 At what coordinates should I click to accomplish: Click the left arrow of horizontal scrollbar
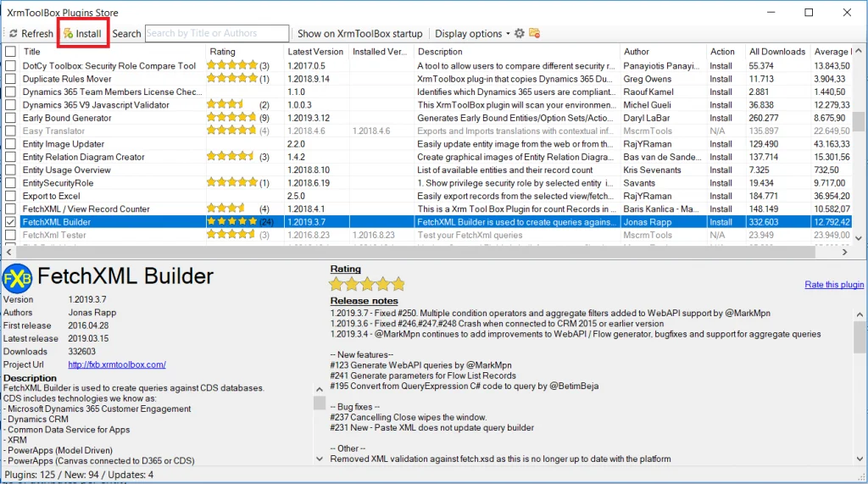click(x=8, y=252)
